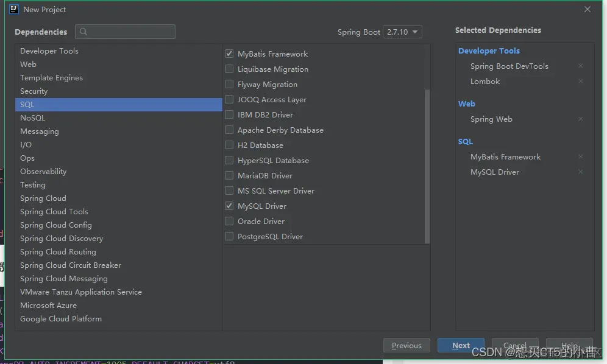The width and height of the screenshot is (607, 364).
Task: Select Spring Cloud Discovery category
Action: pos(118,239)
